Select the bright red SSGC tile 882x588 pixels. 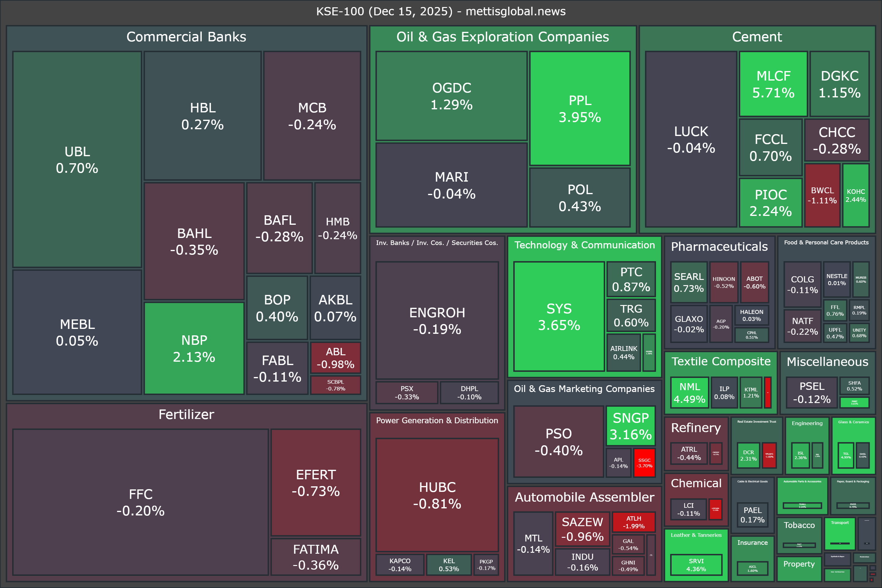(x=644, y=463)
